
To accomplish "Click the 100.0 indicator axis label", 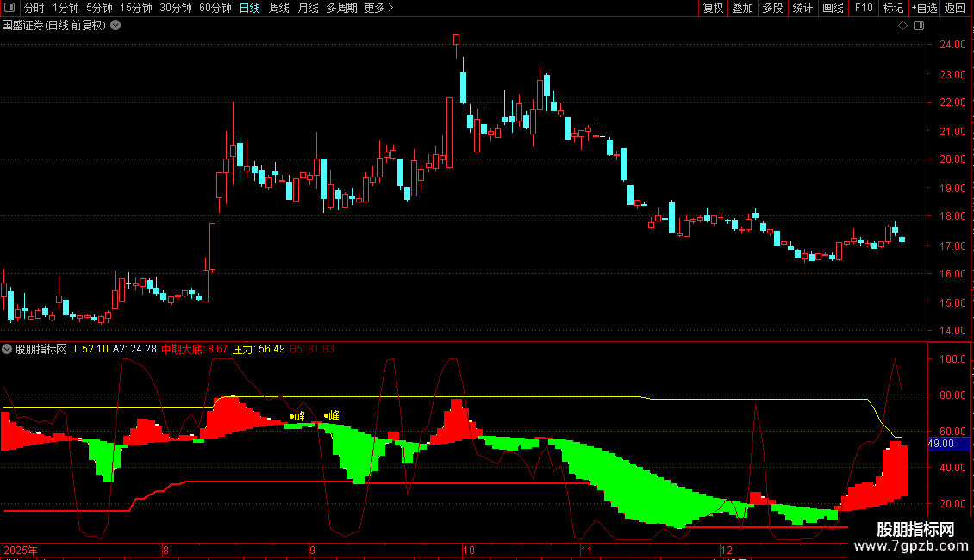I will (952, 359).
